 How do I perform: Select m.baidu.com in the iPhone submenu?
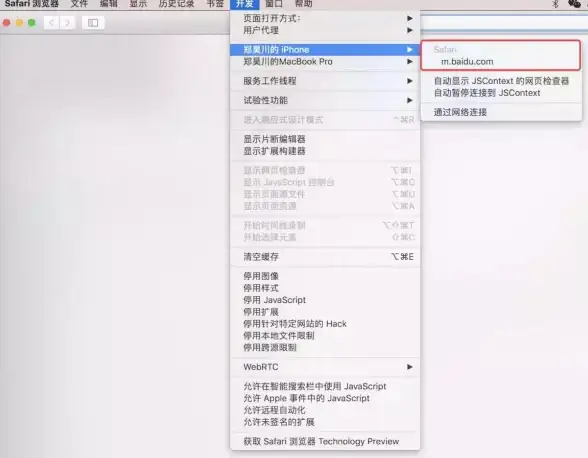point(501,62)
